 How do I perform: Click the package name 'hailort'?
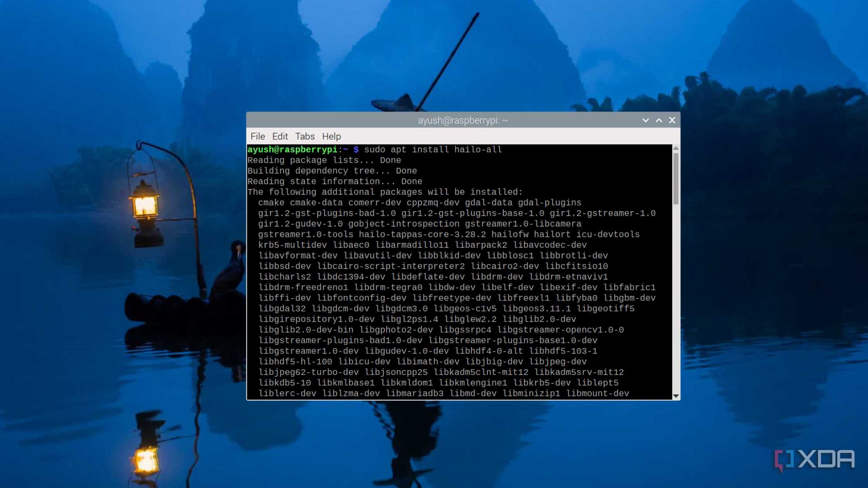coord(552,234)
